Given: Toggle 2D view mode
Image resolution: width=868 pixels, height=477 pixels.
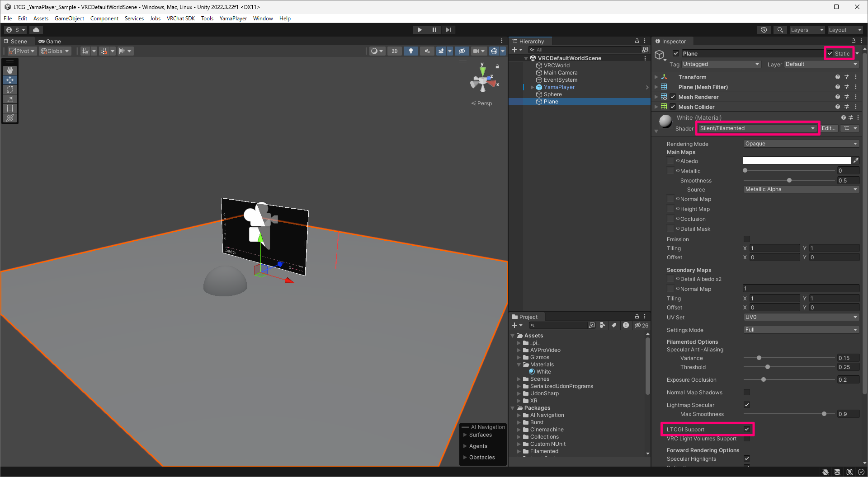Looking at the screenshot, I should pyautogui.click(x=394, y=51).
